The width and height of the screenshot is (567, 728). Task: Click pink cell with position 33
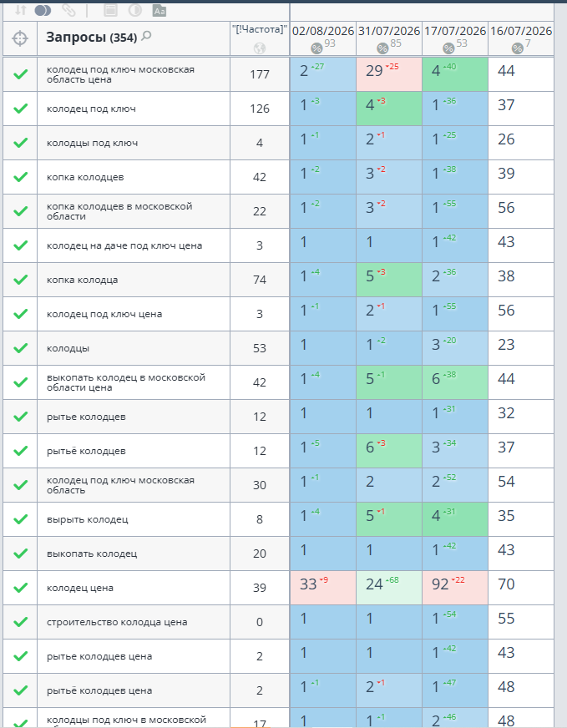tap(322, 588)
